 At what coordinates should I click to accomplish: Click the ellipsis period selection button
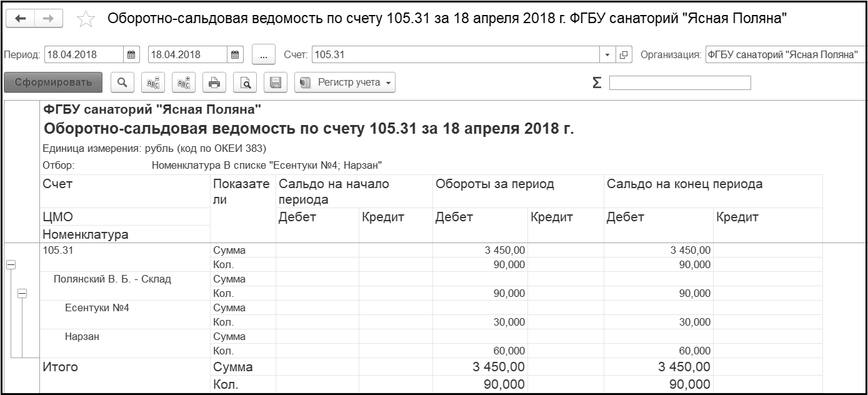[264, 55]
